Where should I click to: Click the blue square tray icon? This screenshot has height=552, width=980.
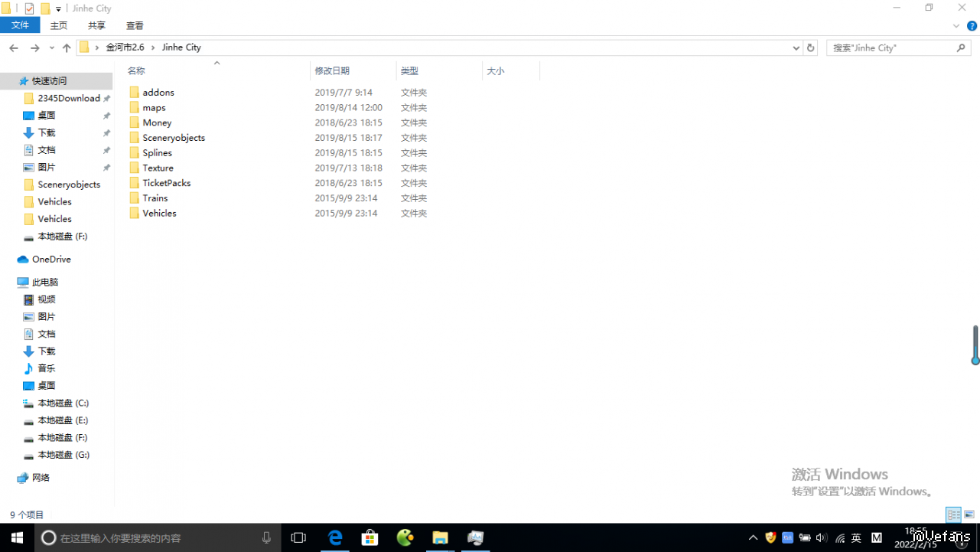point(787,538)
